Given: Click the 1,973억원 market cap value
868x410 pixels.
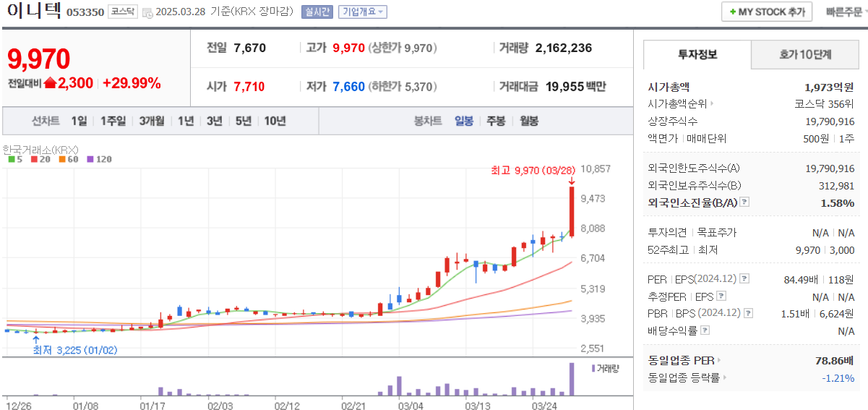Looking at the screenshot, I should [829, 87].
